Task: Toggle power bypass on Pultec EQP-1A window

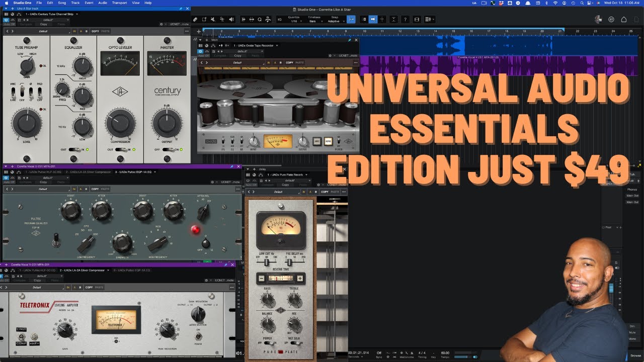Action: (x=7, y=177)
